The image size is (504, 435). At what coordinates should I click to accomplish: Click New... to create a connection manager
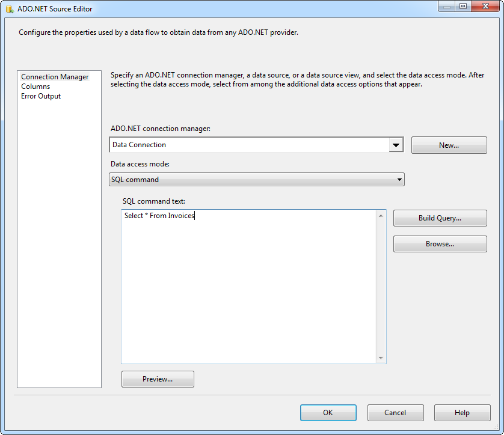click(449, 145)
